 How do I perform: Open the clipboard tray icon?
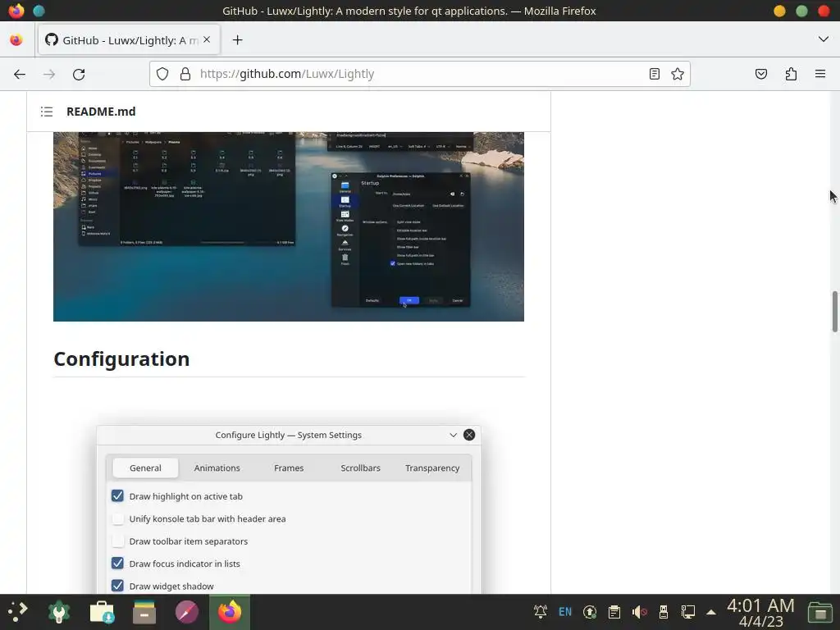614,611
